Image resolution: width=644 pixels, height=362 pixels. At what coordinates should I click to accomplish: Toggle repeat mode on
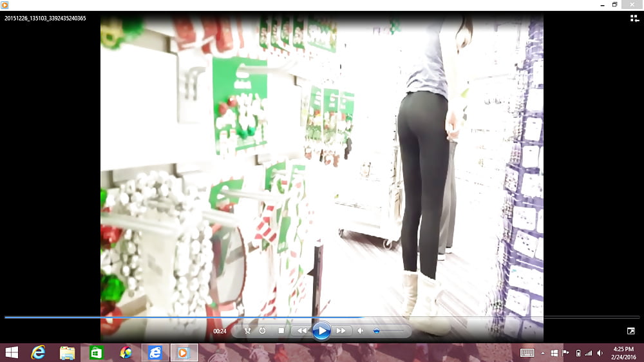(263, 330)
